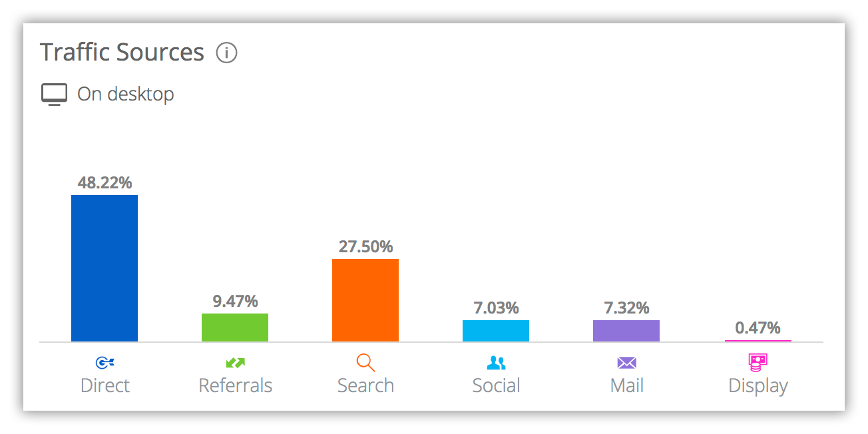Click the Direct label
Viewport: 868px width, 434px height.
(x=105, y=385)
